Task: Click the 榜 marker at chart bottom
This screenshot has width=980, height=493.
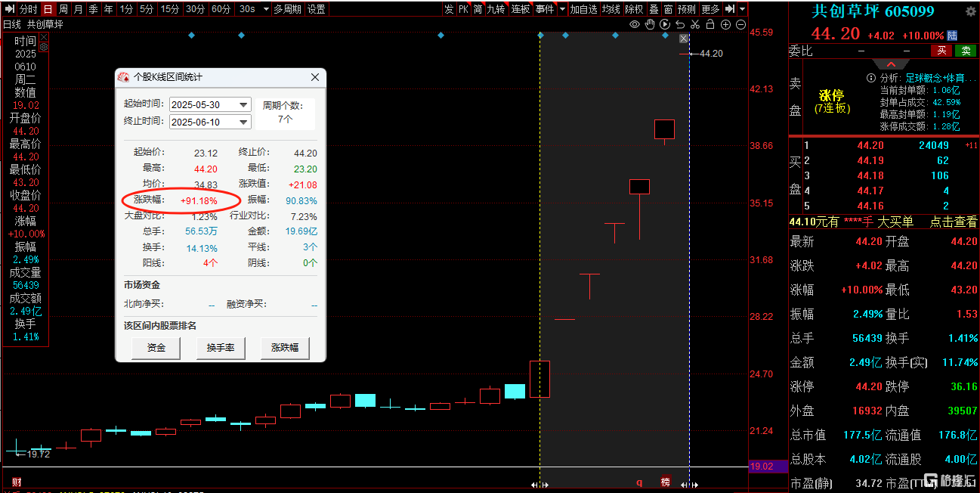Action: click(665, 482)
